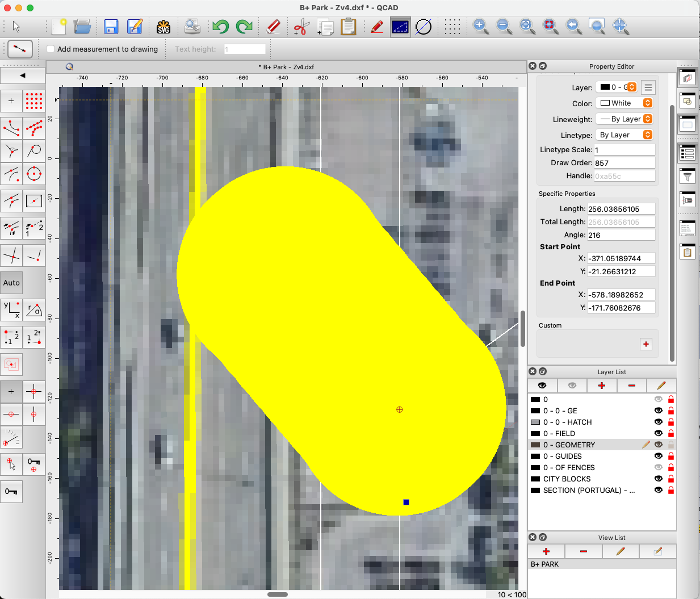Screen dimensions: 700x599
Task: Select the 0 - 0 - HATCH layer row
Action: pyautogui.click(x=602, y=422)
